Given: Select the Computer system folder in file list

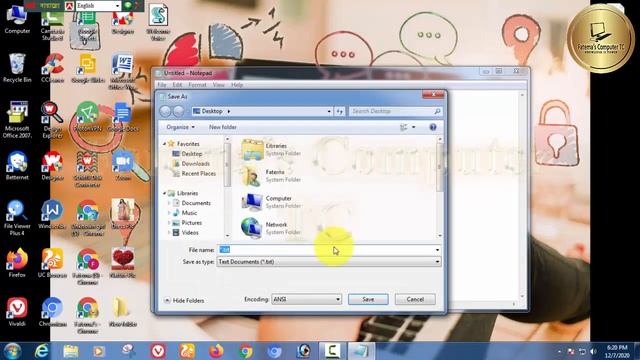Looking at the screenshot, I should (x=271, y=202).
